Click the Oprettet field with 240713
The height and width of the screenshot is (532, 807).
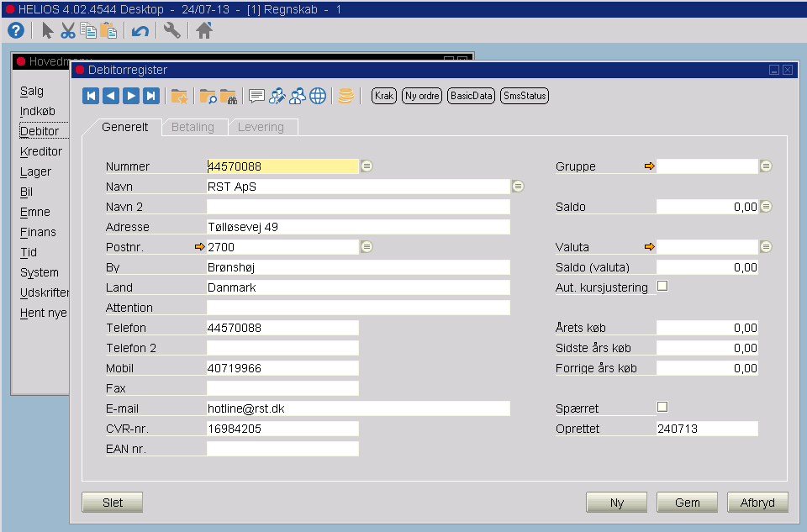click(707, 429)
